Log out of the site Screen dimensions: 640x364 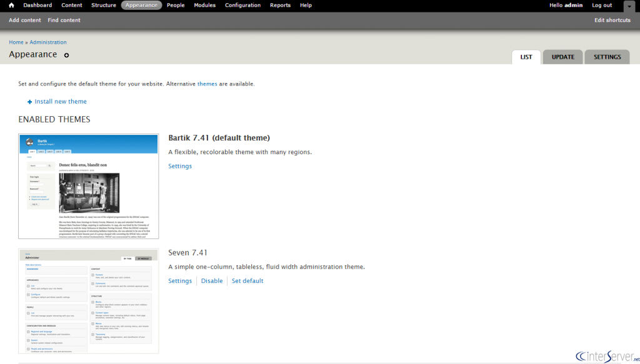tap(602, 5)
